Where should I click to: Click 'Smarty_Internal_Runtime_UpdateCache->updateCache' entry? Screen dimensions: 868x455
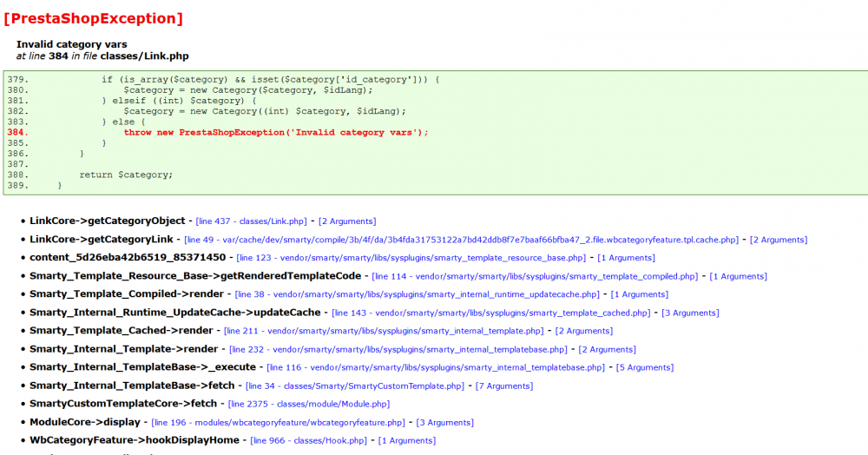click(175, 313)
